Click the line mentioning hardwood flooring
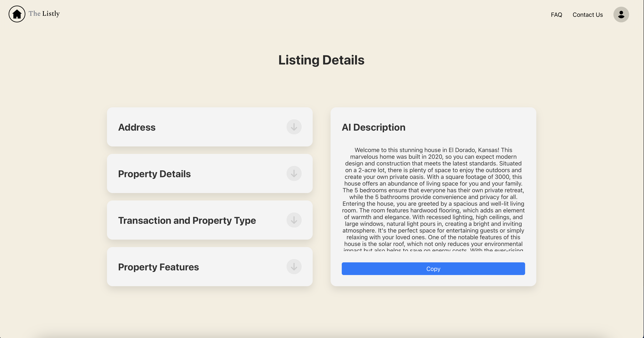This screenshot has height=338, width=644. point(433,210)
